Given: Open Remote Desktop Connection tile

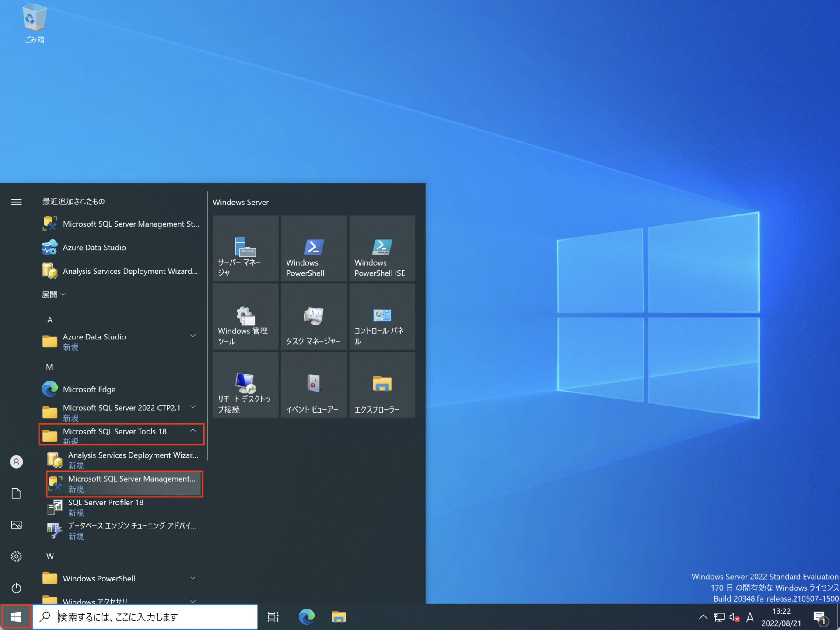Looking at the screenshot, I should [x=245, y=385].
